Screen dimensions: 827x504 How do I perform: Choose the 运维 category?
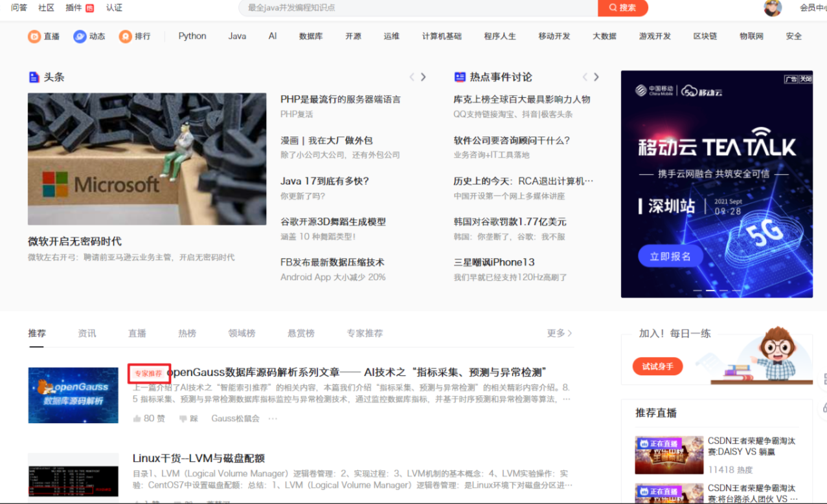coord(392,36)
